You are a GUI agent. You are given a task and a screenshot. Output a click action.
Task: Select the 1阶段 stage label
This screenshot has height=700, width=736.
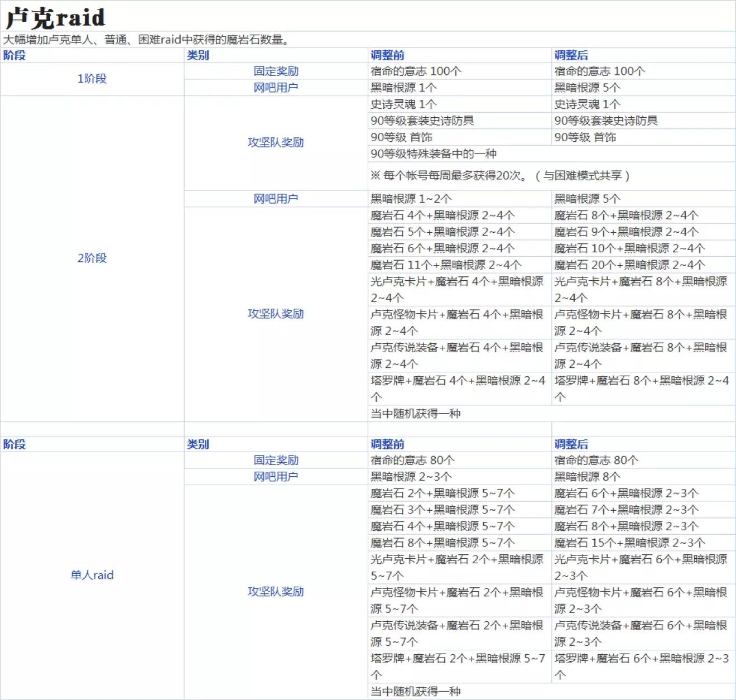pyautogui.click(x=93, y=79)
